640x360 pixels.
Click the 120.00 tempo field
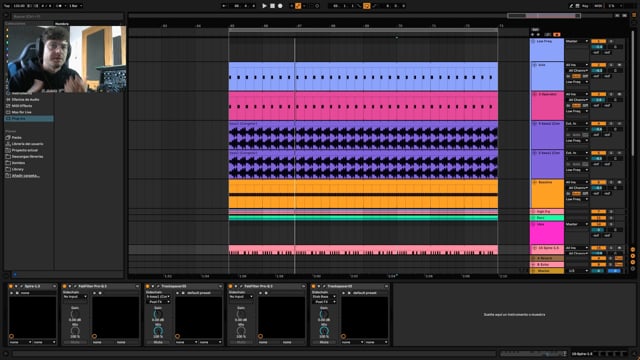pos(19,6)
